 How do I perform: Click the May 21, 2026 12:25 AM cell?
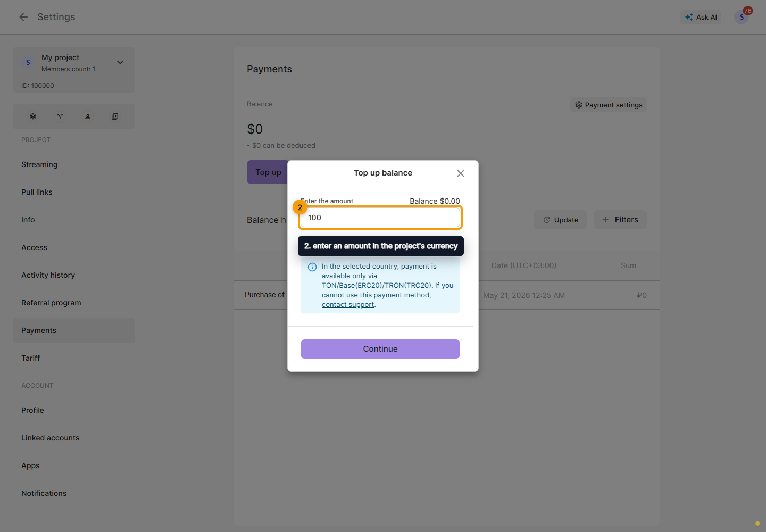coord(524,295)
